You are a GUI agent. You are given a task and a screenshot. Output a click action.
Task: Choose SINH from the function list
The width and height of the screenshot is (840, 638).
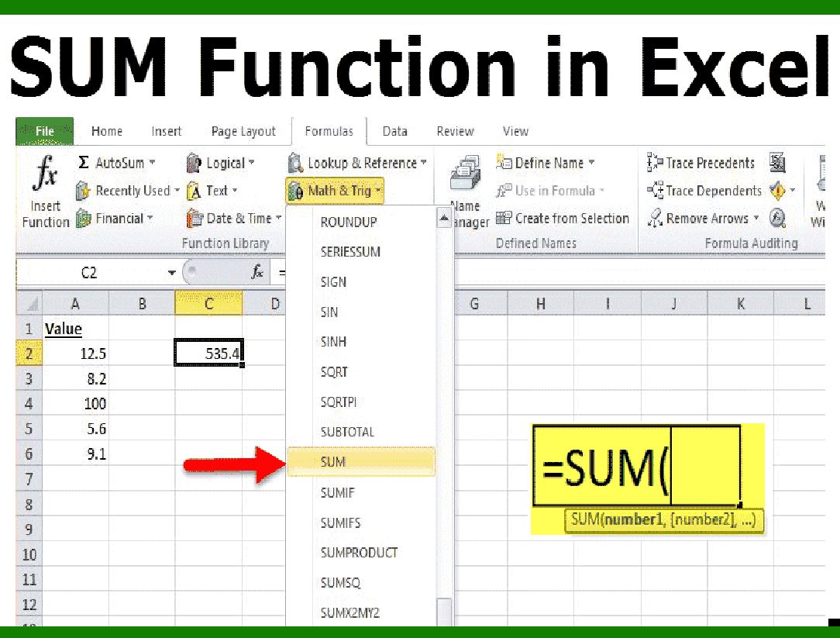pyautogui.click(x=361, y=342)
